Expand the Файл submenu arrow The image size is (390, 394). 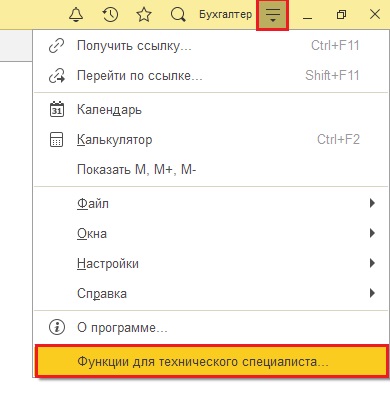(372, 203)
